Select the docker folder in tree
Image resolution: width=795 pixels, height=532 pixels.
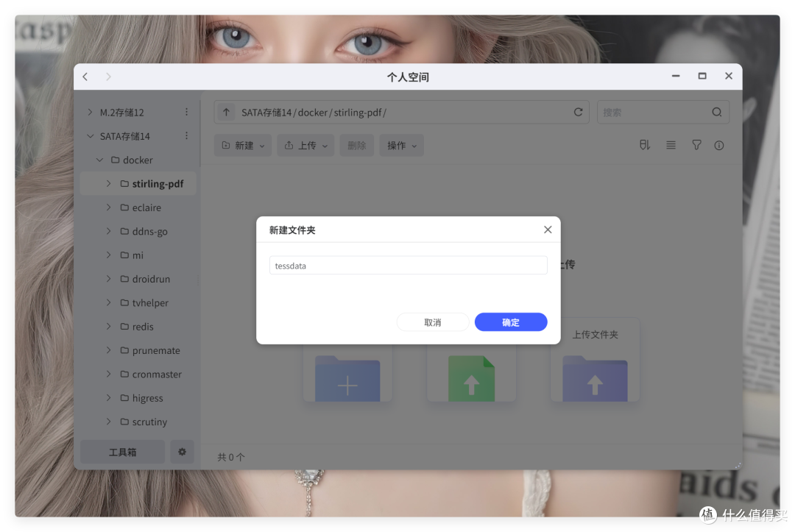(x=132, y=160)
